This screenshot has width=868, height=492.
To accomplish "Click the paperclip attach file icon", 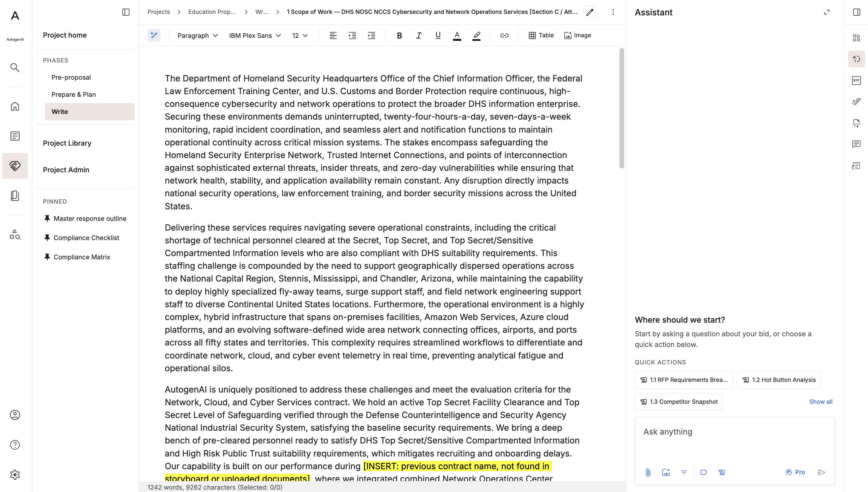I will 648,472.
